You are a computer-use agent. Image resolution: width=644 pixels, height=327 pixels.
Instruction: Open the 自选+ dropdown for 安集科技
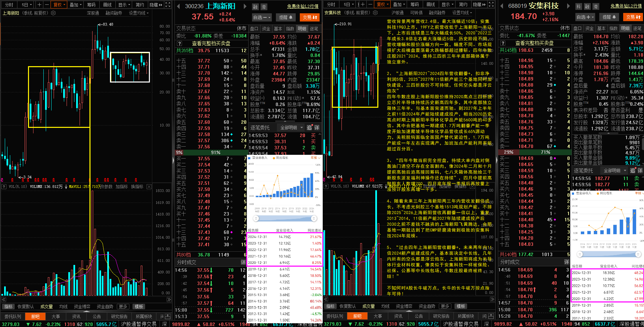point(585,17)
